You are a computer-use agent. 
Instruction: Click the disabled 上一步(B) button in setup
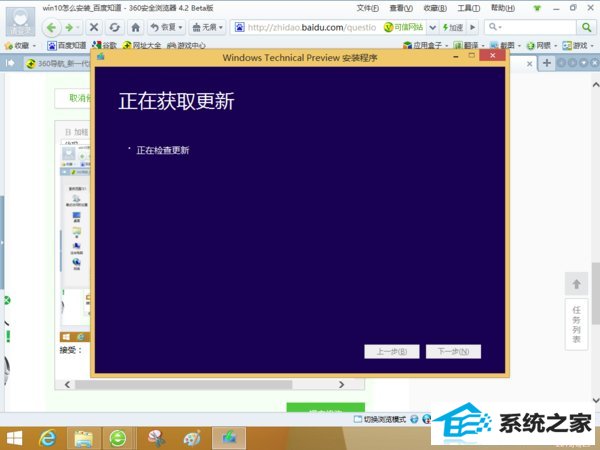(392, 351)
